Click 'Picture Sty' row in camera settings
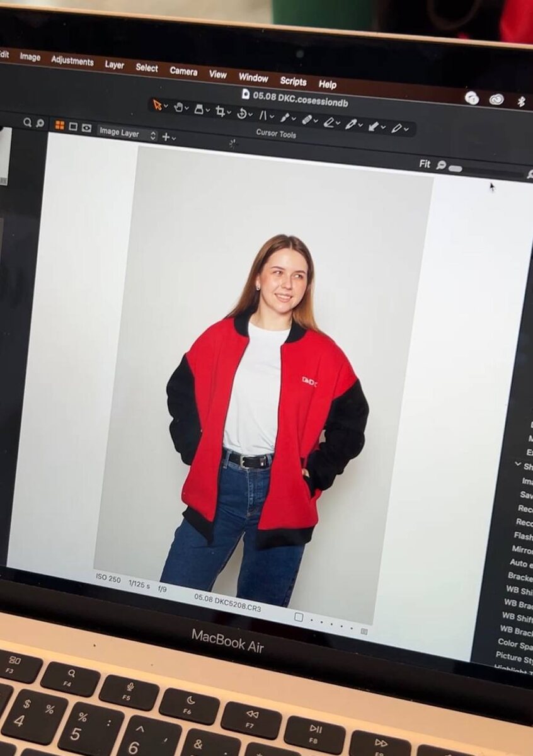The width and height of the screenshot is (533, 756). [x=513, y=657]
